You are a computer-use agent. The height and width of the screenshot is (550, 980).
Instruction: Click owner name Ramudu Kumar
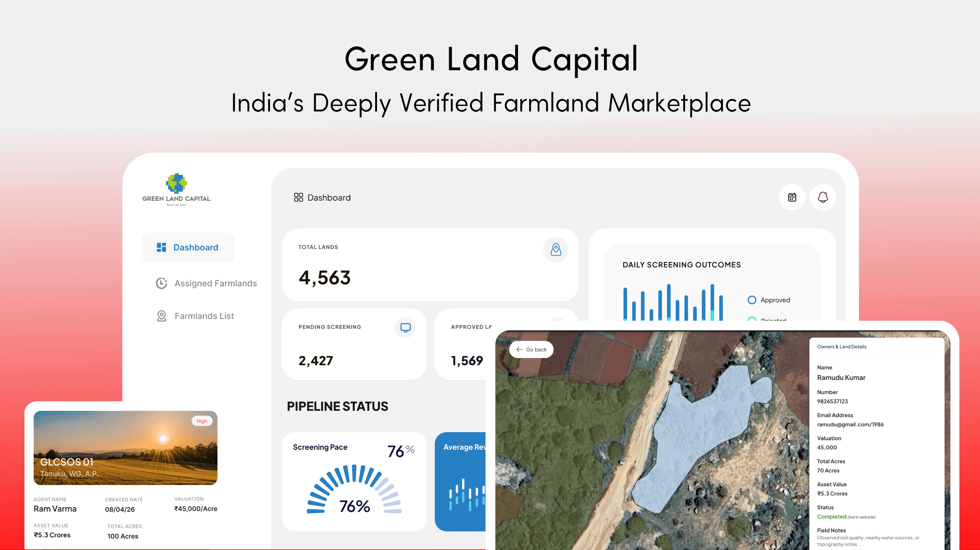(x=841, y=378)
